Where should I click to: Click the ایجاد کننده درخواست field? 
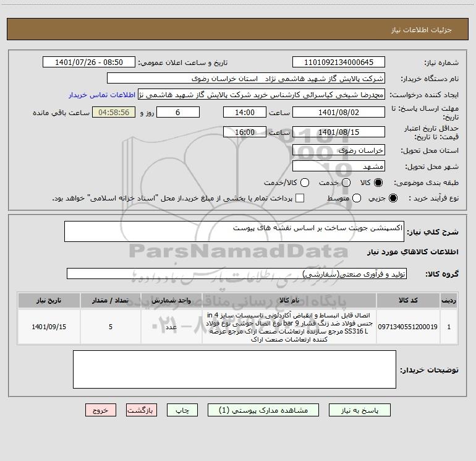click(x=261, y=95)
